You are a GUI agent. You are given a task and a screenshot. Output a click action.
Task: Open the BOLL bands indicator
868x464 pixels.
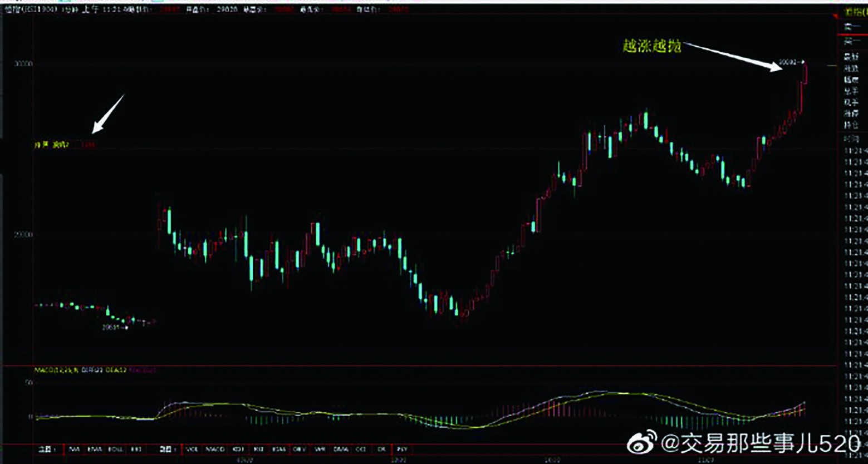[x=115, y=451]
